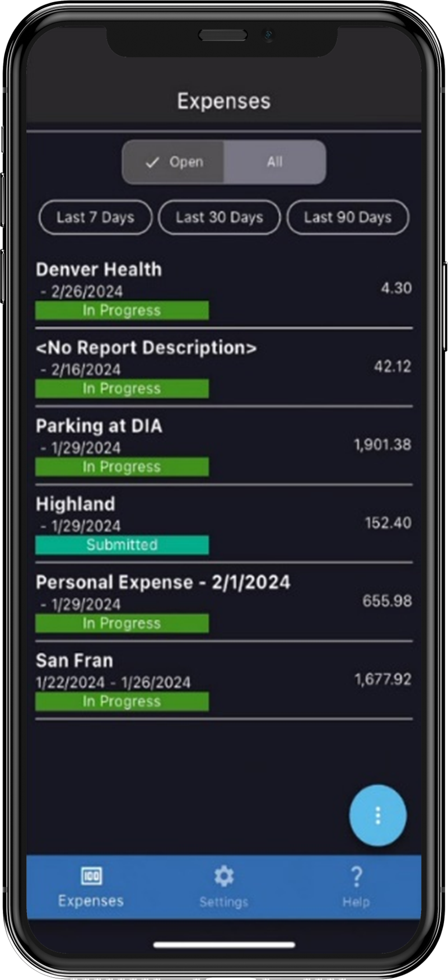
Task: Open the Denver Health expense report
Action: (99, 270)
